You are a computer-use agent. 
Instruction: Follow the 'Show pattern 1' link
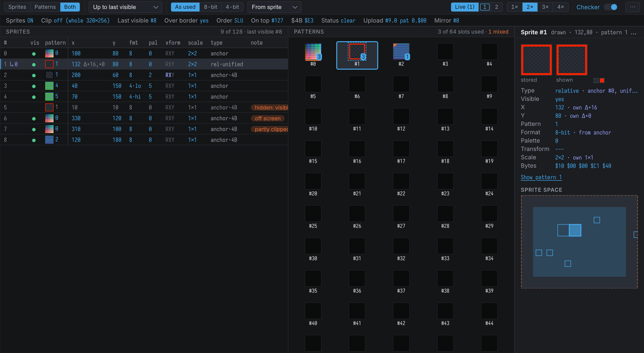tap(541, 177)
